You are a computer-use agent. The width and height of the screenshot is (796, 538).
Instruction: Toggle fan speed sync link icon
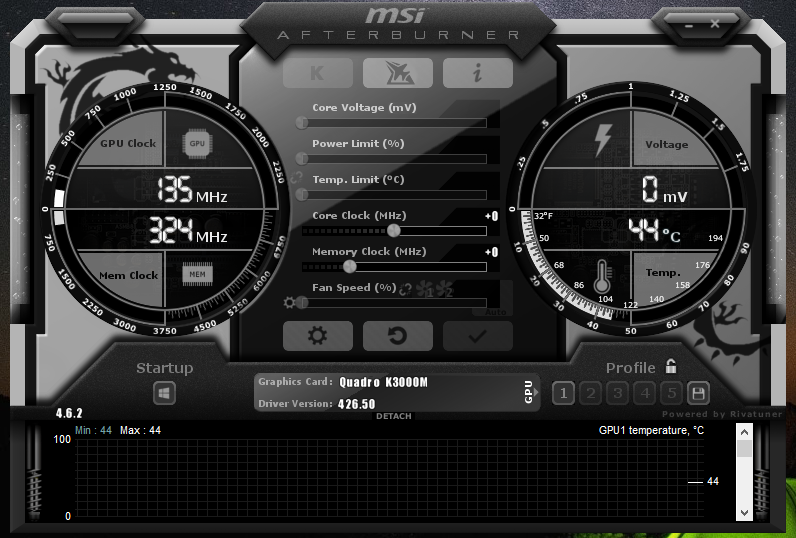point(405,289)
